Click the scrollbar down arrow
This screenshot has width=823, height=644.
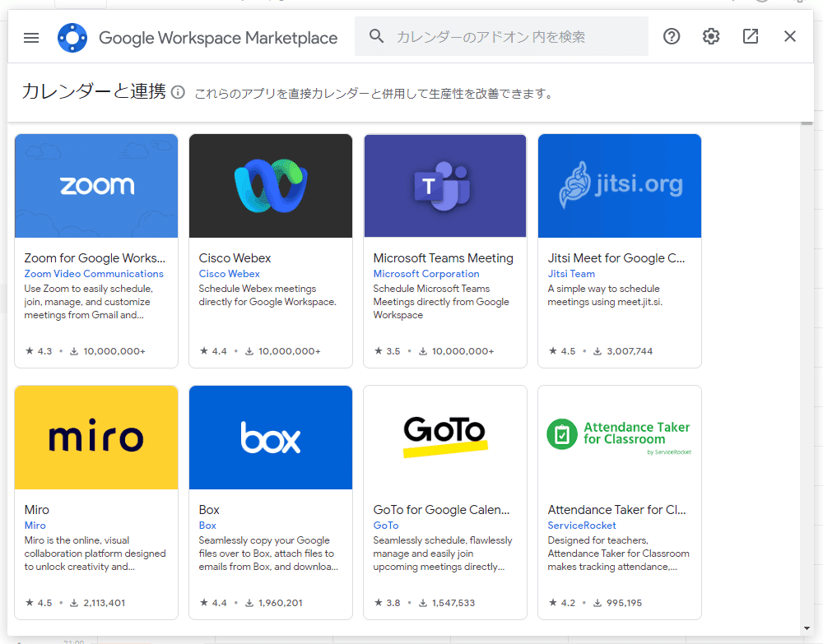807,629
